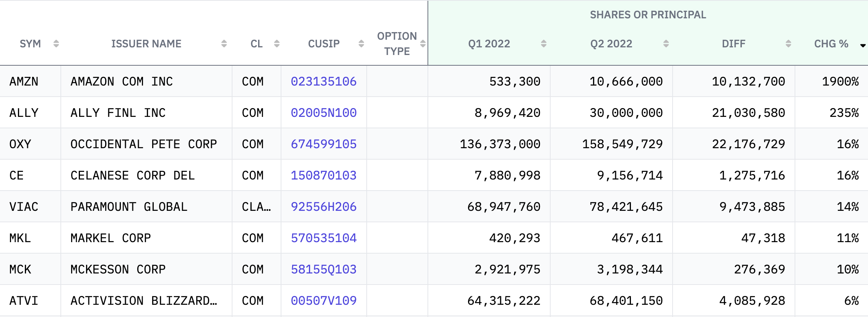Click the sort icon beside OPTION TYPE

point(423,44)
